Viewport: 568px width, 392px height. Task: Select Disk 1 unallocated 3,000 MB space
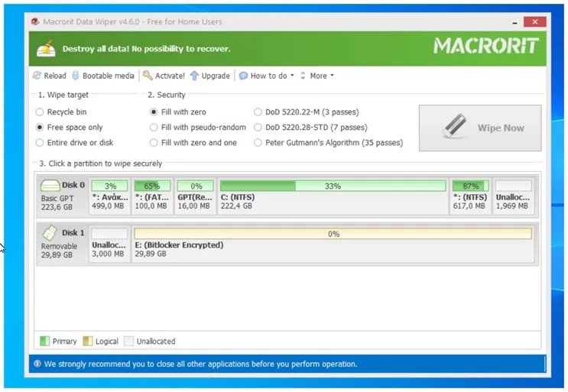tap(109, 244)
